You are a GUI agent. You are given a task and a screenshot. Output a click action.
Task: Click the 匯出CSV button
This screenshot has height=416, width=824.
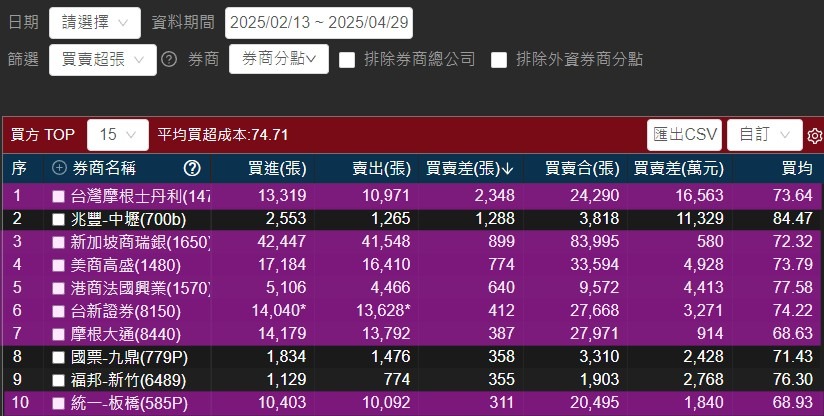pyautogui.click(x=684, y=134)
